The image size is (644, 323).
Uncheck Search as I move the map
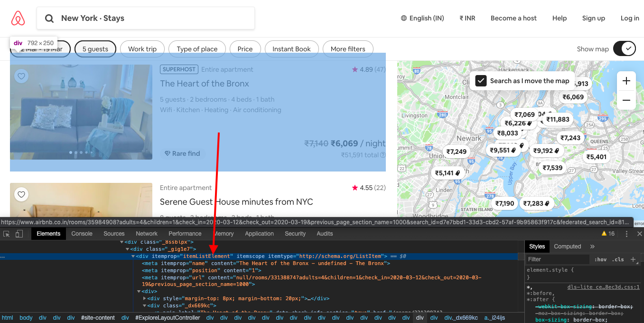click(480, 81)
